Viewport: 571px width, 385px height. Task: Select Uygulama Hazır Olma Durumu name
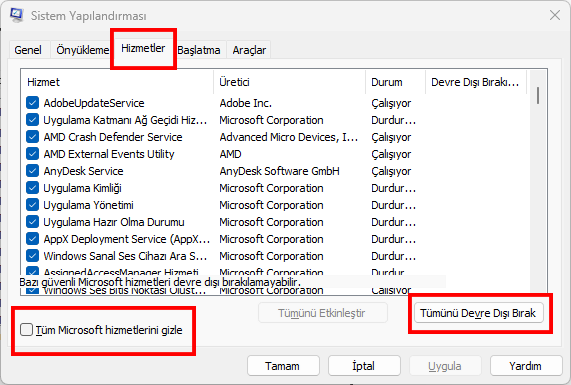114,222
